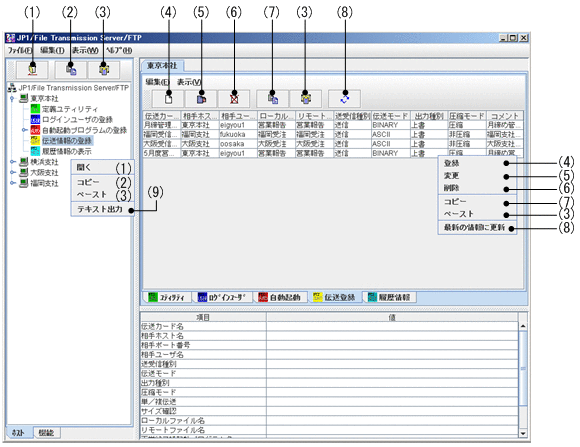Select the 5月度営… transmission card row
The height and width of the screenshot is (447, 580).
tap(333, 153)
